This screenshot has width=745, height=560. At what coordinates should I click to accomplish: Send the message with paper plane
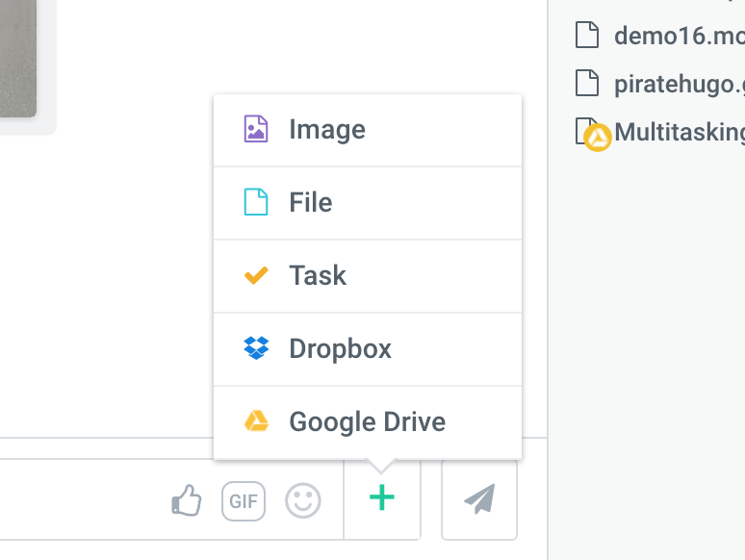[479, 498]
